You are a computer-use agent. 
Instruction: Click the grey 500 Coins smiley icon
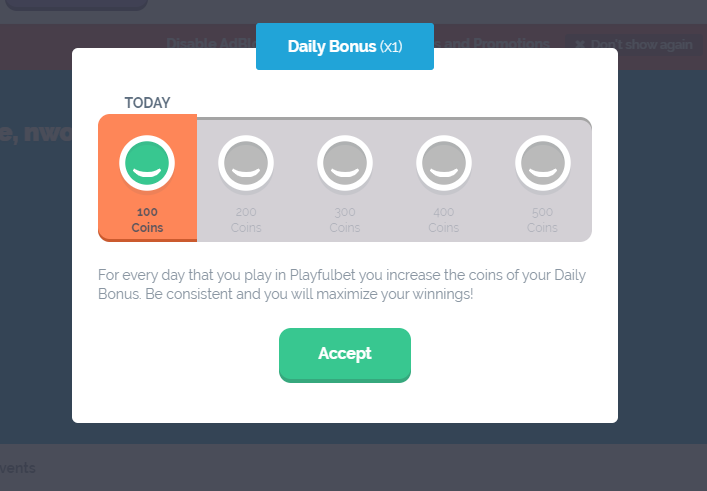click(x=543, y=162)
